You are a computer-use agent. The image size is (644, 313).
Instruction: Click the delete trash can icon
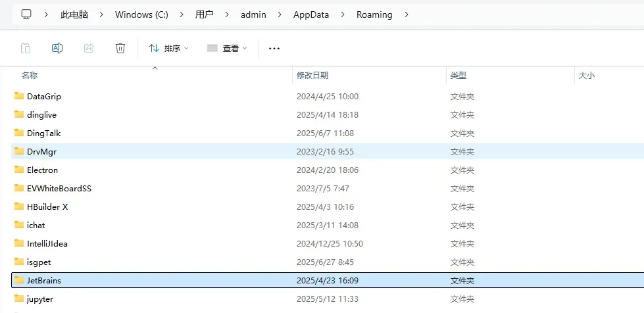[120, 48]
